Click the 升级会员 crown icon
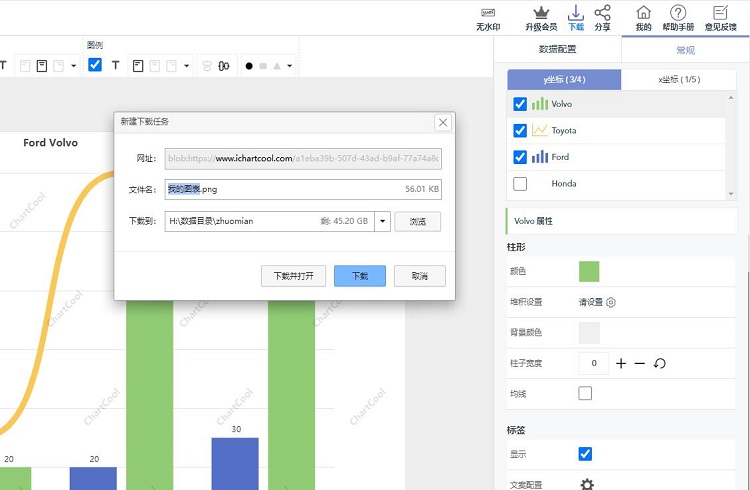 [541, 13]
